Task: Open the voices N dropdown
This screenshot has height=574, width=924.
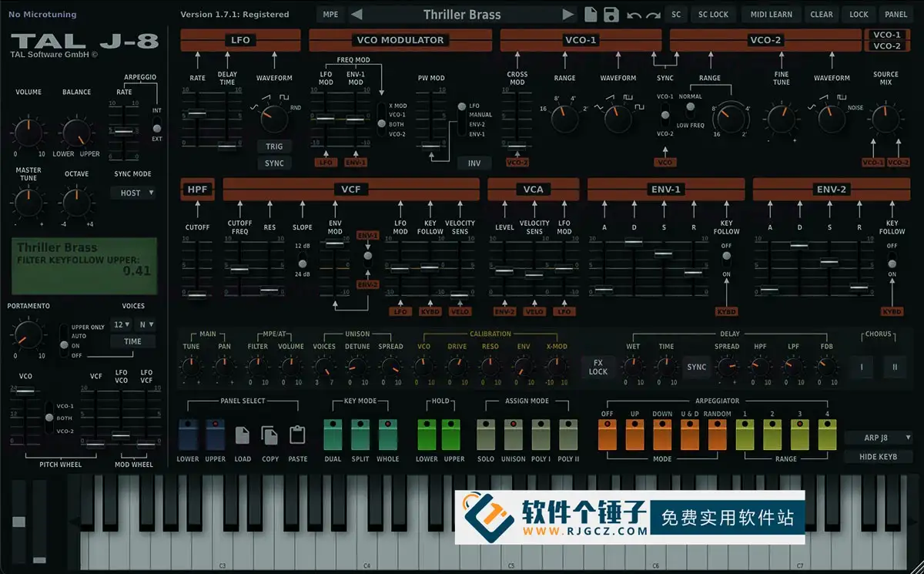Action: coord(147,324)
